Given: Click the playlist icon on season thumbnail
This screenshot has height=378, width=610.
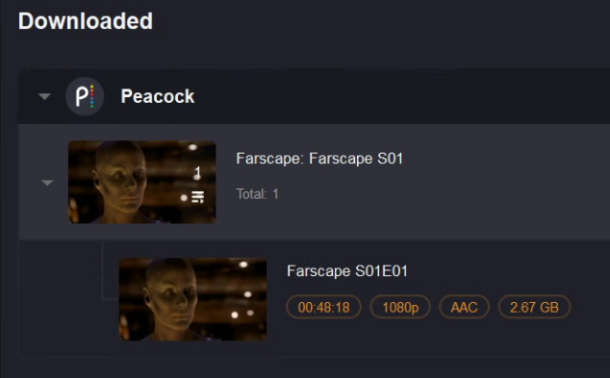Looking at the screenshot, I should pos(198,197).
